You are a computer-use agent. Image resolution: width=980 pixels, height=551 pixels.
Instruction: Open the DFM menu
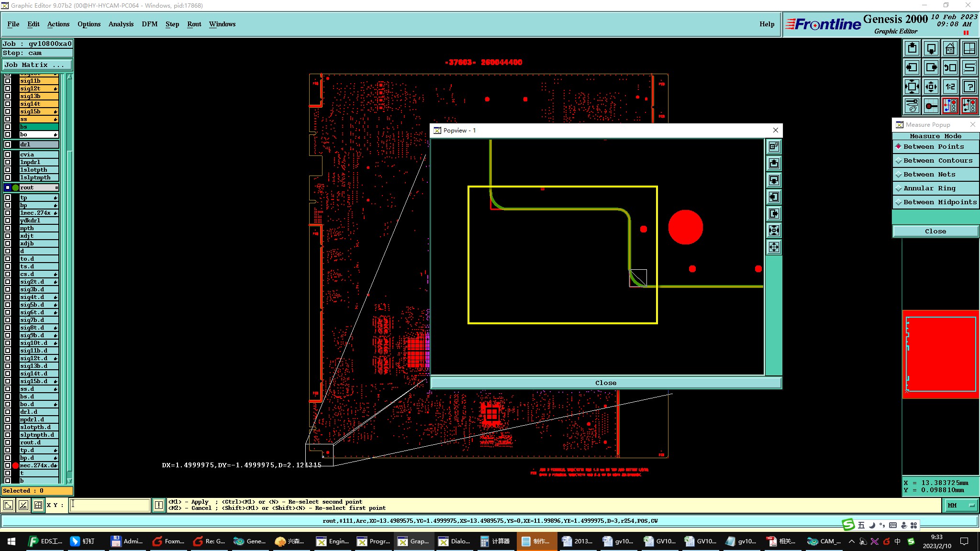click(x=149, y=24)
